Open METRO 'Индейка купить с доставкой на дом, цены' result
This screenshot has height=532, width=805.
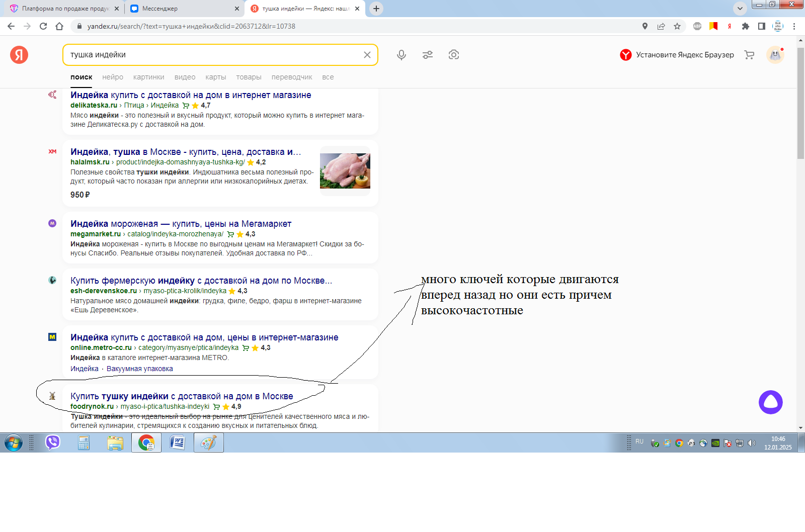(x=204, y=337)
